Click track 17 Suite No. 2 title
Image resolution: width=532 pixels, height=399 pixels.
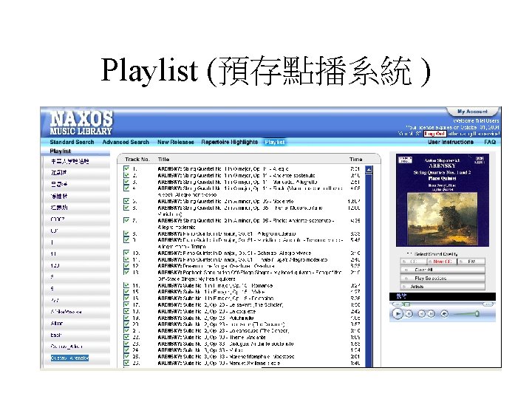[x=220, y=304]
